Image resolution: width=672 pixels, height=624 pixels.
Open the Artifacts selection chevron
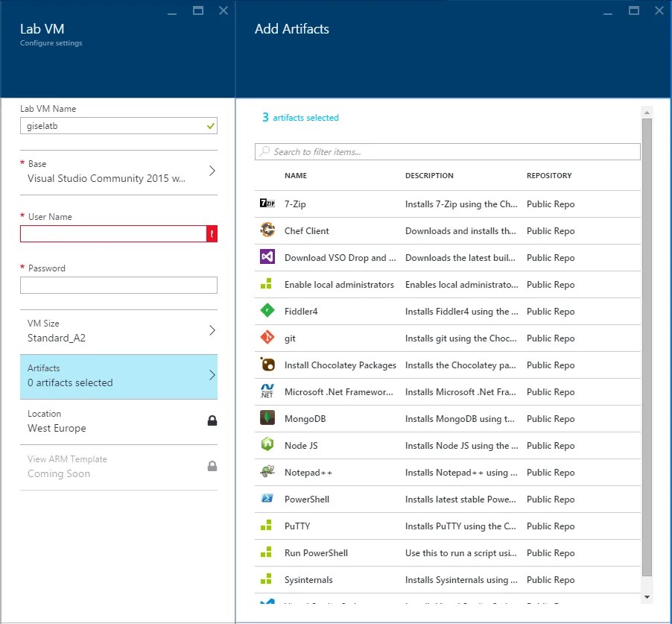(x=212, y=375)
